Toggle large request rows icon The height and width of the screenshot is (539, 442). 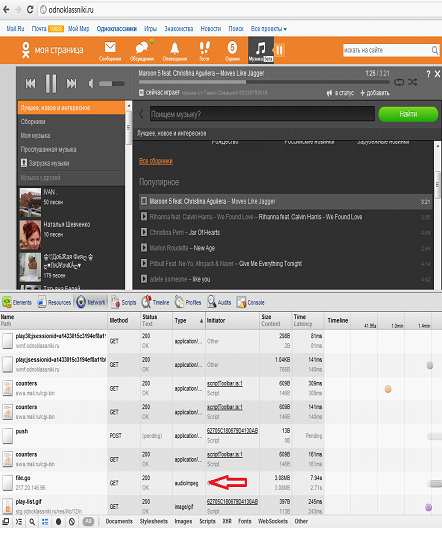pyautogui.click(x=45, y=522)
